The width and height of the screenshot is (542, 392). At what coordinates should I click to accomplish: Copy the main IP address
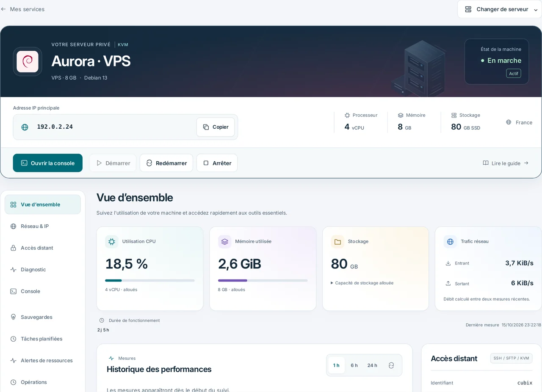pyautogui.click(x=216, y=127)
